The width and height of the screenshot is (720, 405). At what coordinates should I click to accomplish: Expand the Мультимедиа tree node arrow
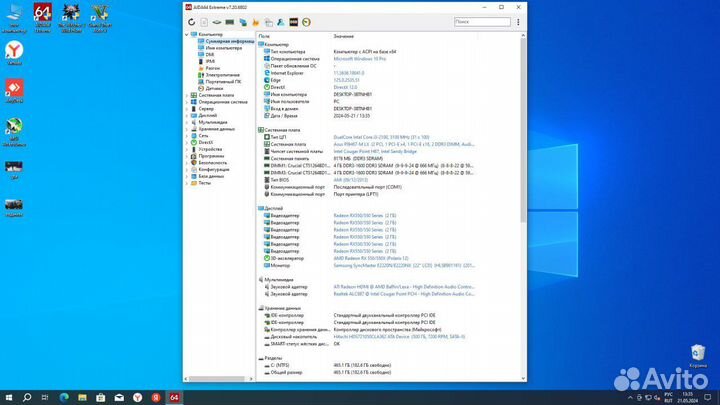pyautogui.click(x=187, y=122)
